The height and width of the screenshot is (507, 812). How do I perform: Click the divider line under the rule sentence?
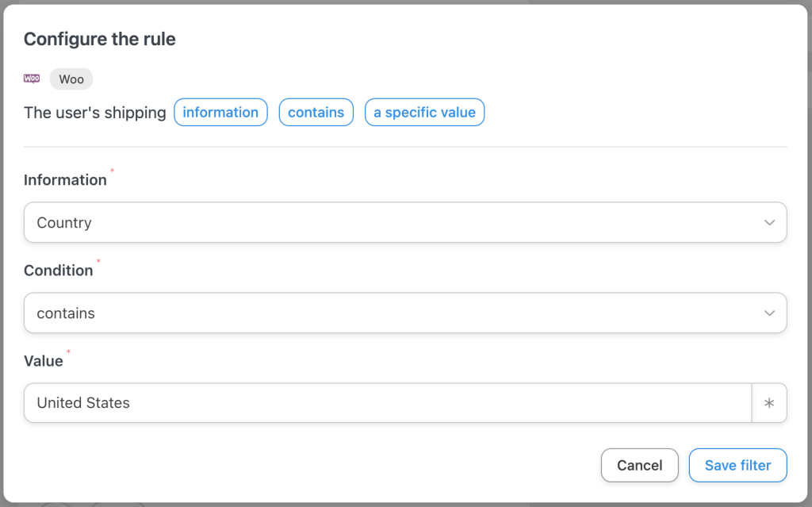[x=405, y=145]
